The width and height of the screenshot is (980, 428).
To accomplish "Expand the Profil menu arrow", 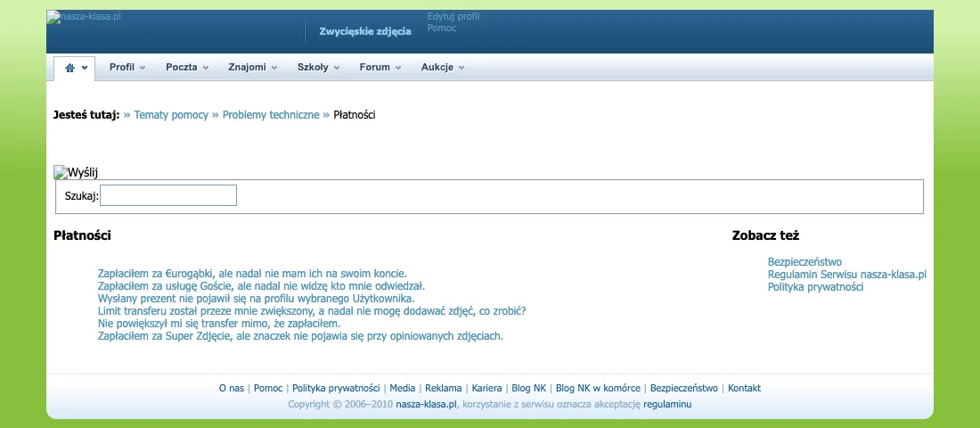I will [x=143, y=68].
